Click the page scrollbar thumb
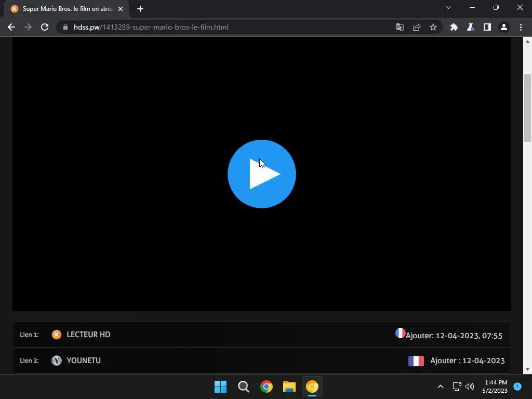Image resolution: width=532 pixels, height=399 pixels. coord(527,108)
